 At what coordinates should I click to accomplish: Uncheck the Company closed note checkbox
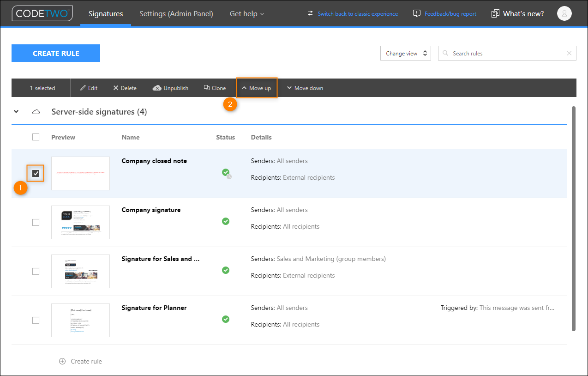tap(36, 173)
